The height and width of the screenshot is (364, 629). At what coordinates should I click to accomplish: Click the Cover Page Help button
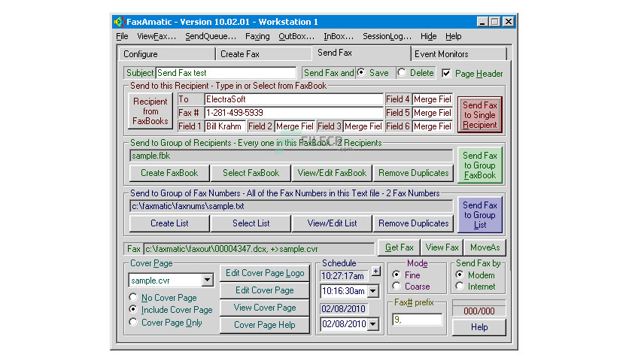tap(265, 325)
